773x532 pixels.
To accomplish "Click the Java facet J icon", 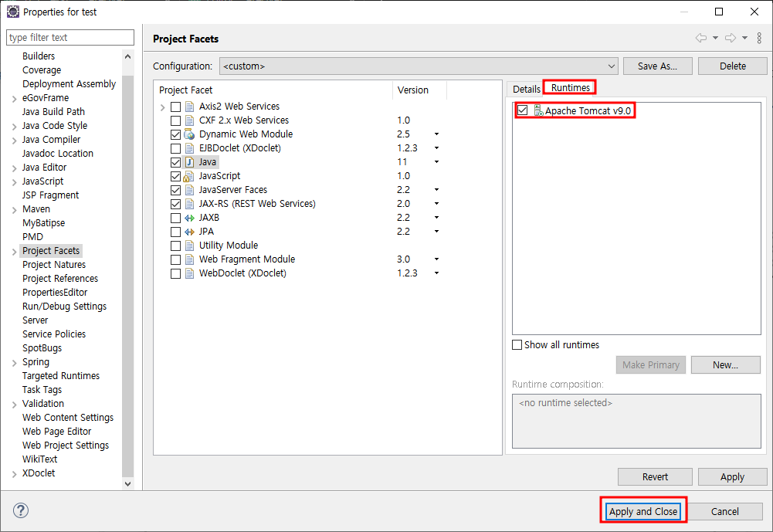I will pyautogui.click(x=189, y=161).
